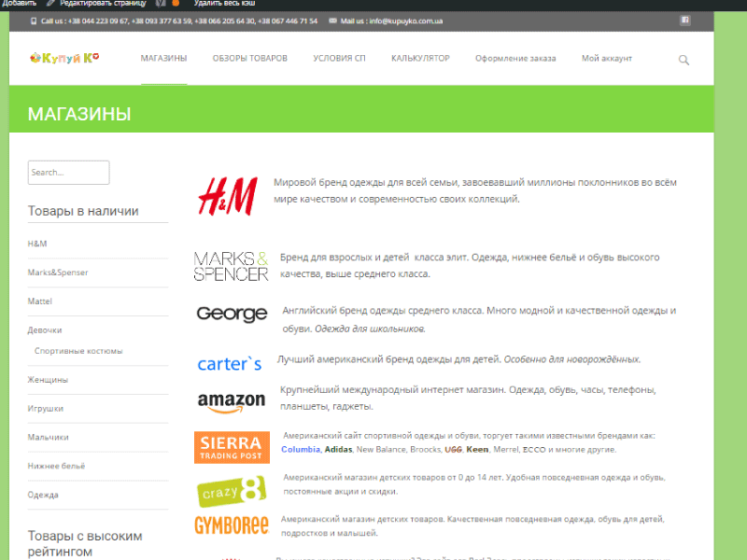Click the phone icon beside Call us

pos(34,21)
